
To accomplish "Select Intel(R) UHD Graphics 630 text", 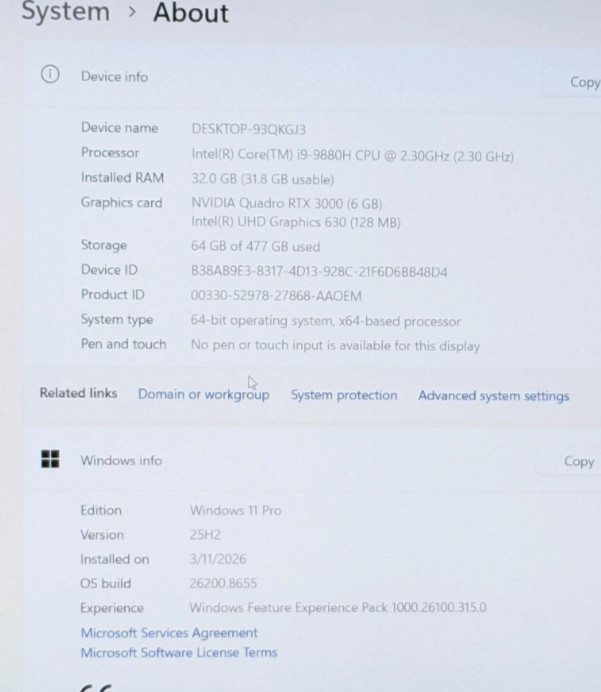I will click(x=296, y=222).
